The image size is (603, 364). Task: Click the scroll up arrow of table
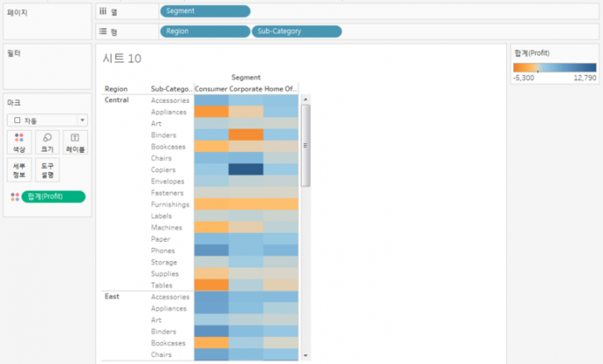point(305,99)
